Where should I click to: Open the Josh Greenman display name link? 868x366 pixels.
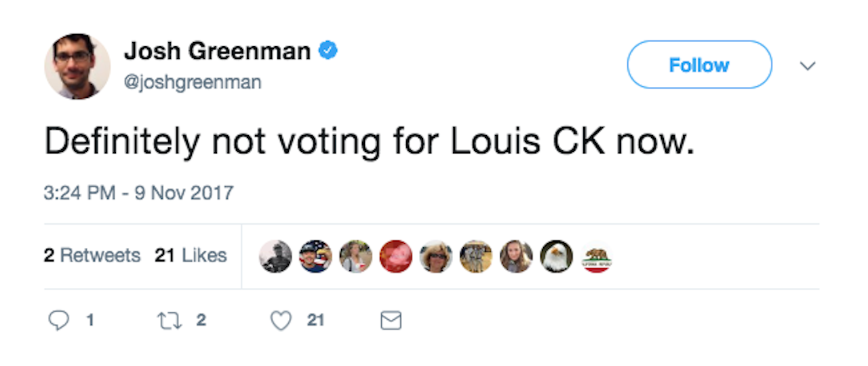pyautogui.click(x=218, y=51)
